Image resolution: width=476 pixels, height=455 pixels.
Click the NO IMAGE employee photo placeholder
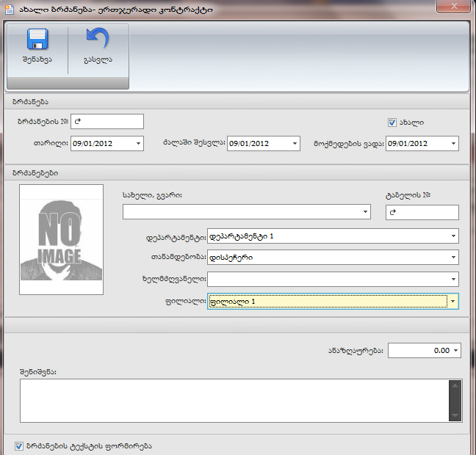(x=61, y=239)
